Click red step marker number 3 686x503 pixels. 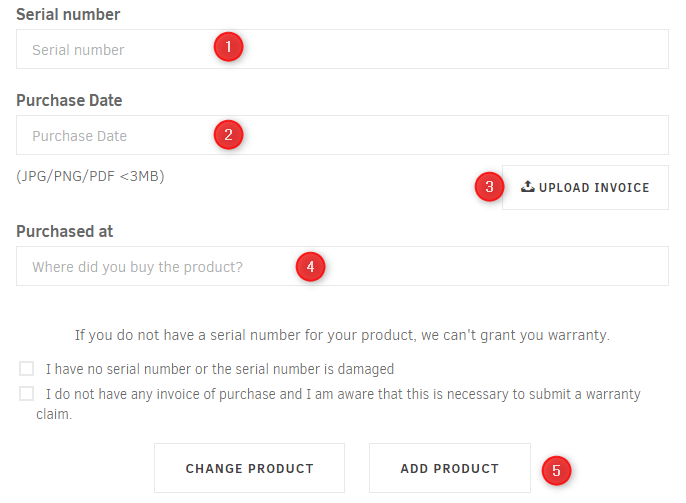490,187
